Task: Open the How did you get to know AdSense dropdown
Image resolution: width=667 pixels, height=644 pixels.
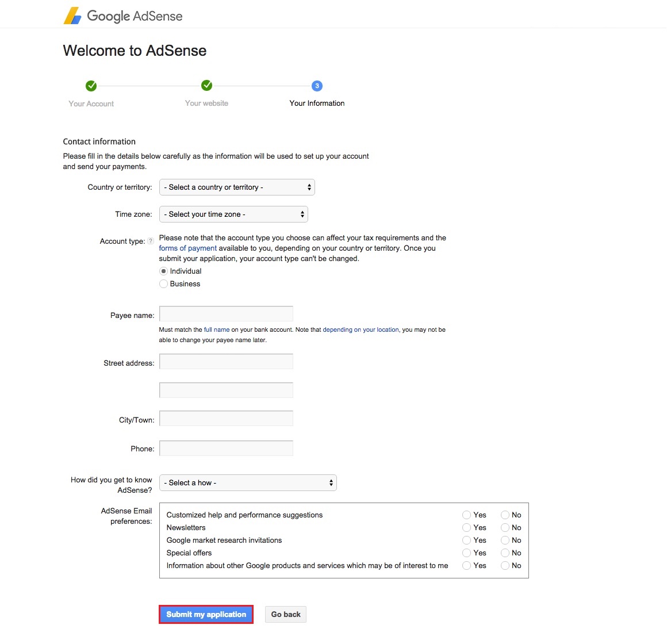Action: [x=248, y=483]
